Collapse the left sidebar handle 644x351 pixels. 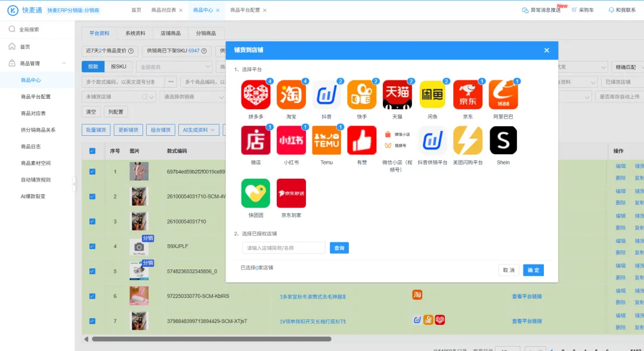(x=75, y=184)
